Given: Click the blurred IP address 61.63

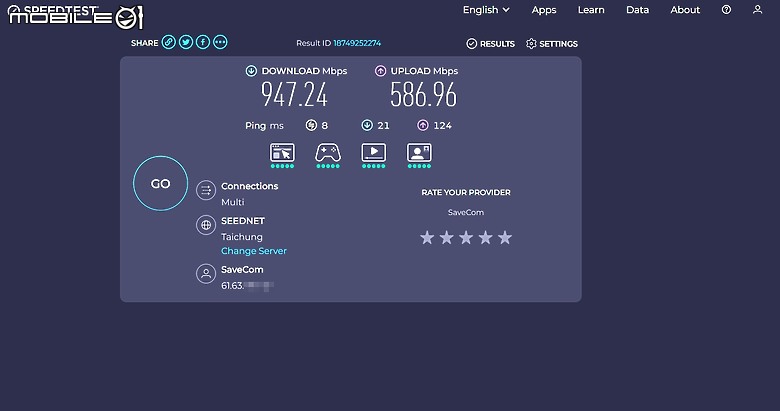Looking at the screenshot, I should pyautogui.click(x=247, y=286).
